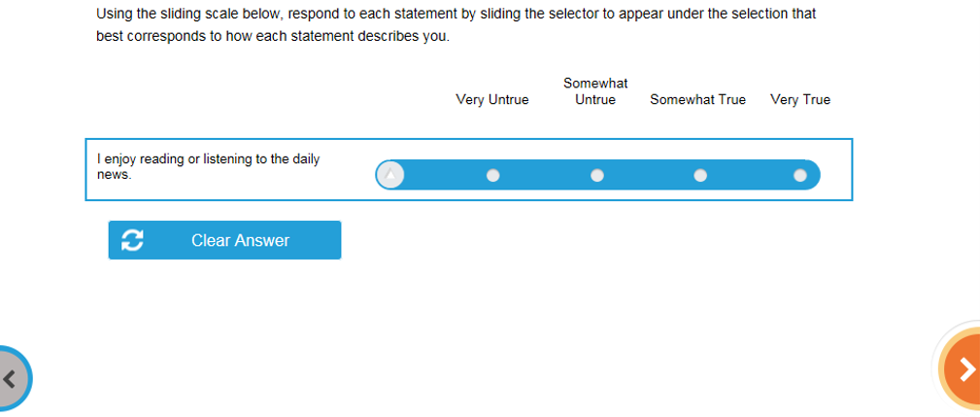Click the "best corresponds to" instruction line

[x=273, y=37]
